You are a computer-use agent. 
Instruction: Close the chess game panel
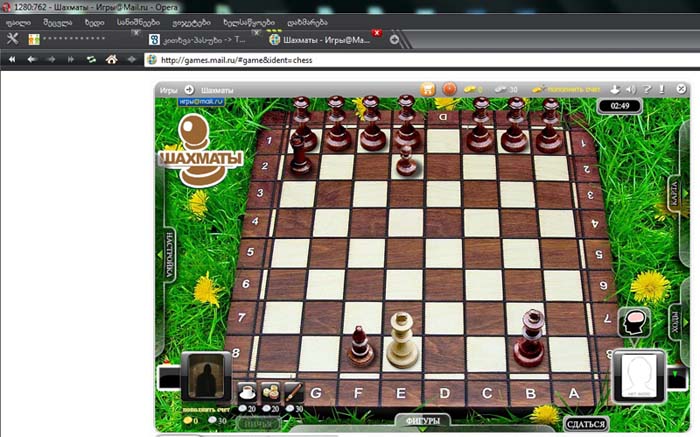pos(681,89)
